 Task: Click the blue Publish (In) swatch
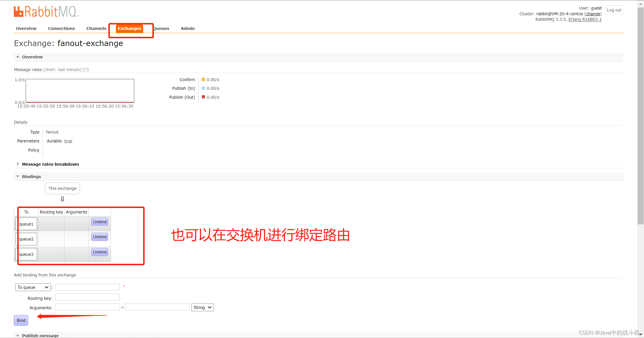click(203, 88)
